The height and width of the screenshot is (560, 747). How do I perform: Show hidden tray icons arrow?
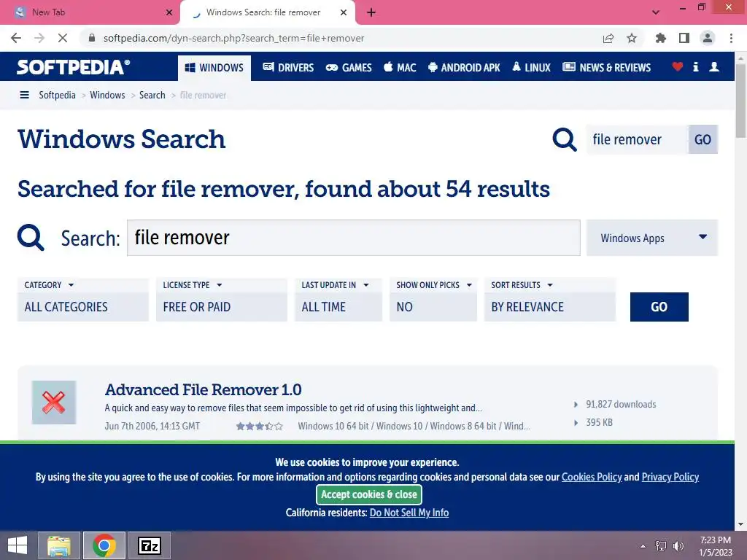pos(643,546)
